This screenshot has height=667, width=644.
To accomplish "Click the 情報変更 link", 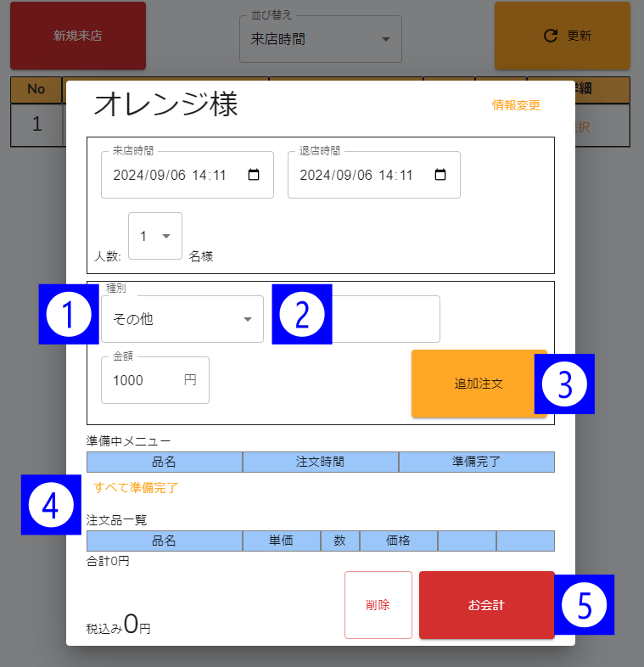I will 516,105.
